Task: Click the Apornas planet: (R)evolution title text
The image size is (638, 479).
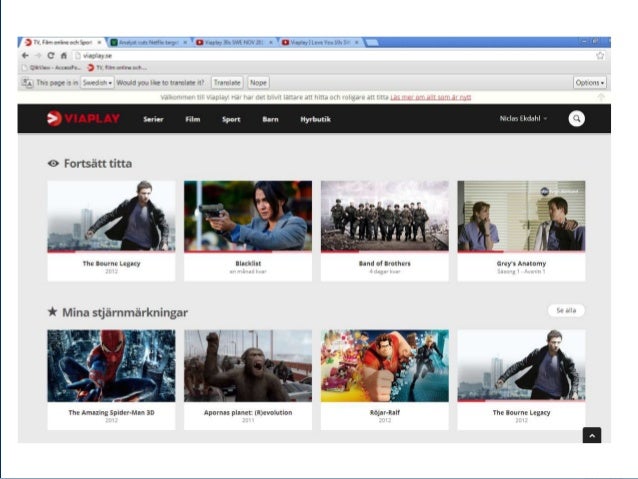Action: pyautogui.click(x=248, y=412)
